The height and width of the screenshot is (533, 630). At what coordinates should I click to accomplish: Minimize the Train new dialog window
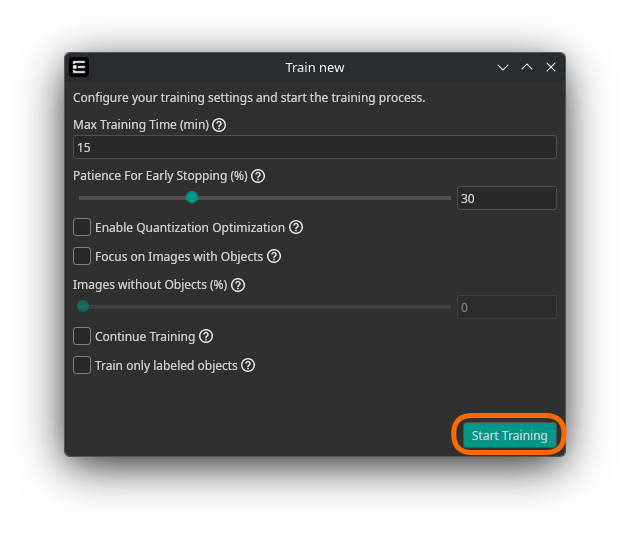503,67
